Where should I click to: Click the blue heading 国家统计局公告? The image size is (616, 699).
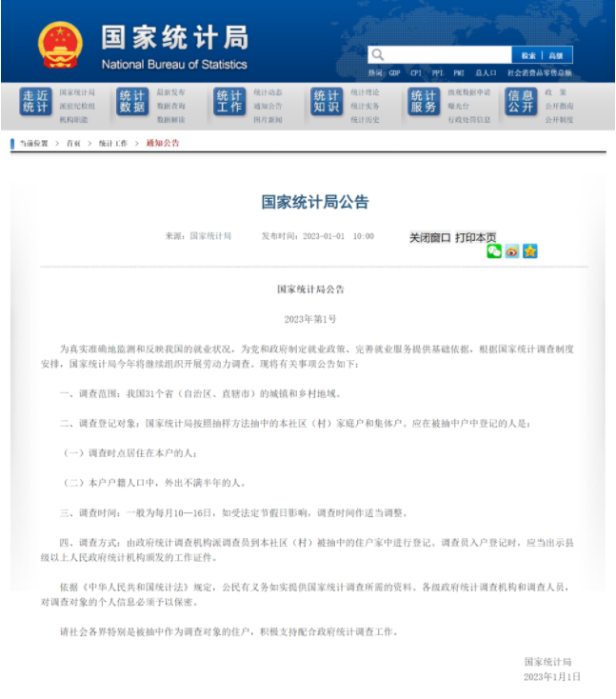(315, 203)
